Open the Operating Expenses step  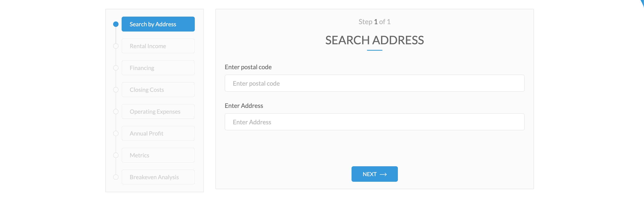[158, 112]
